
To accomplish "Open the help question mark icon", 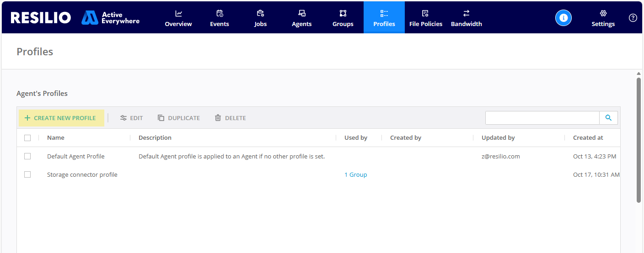I will [633, 18].
